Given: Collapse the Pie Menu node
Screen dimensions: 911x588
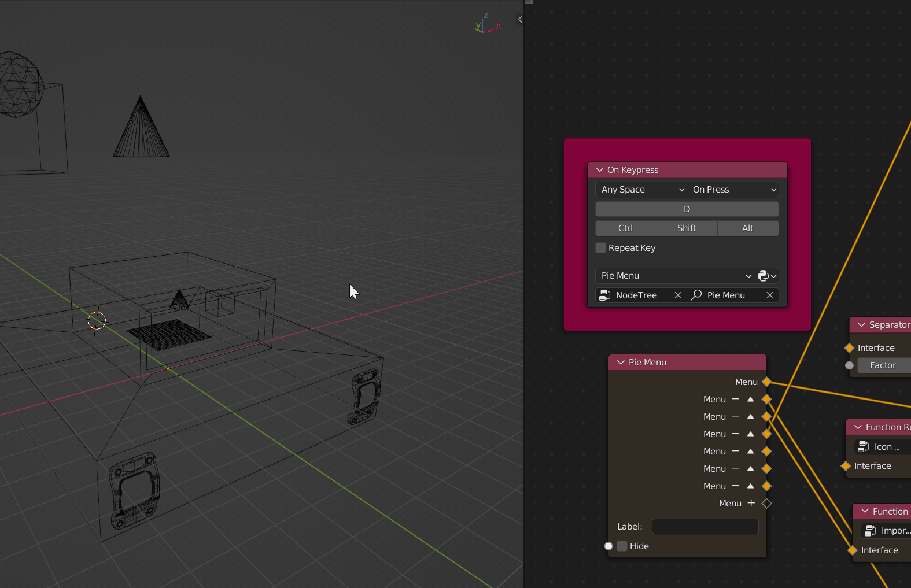Looking at the screenshot, I should pos(621,363).
